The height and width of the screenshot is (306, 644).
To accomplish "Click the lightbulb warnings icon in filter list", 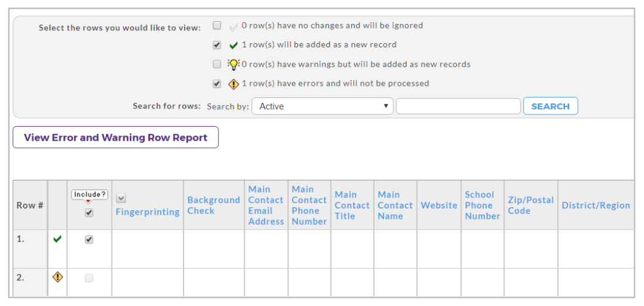I will tap(233, 64).
